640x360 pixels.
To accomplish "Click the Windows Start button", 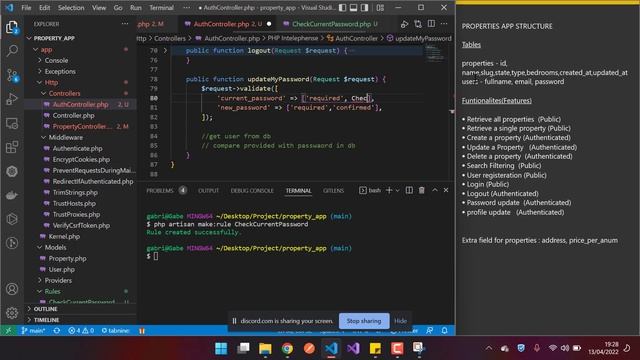I will coord(221,348).
